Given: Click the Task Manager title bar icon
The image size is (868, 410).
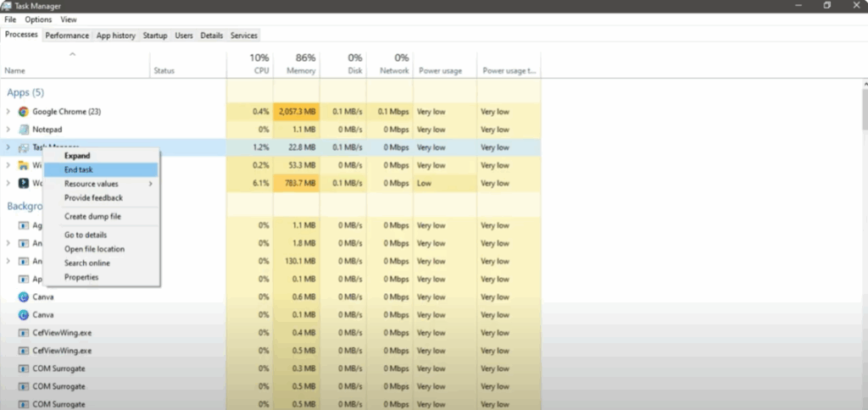Looking at the screenshot, I should (x=6, y=6).
